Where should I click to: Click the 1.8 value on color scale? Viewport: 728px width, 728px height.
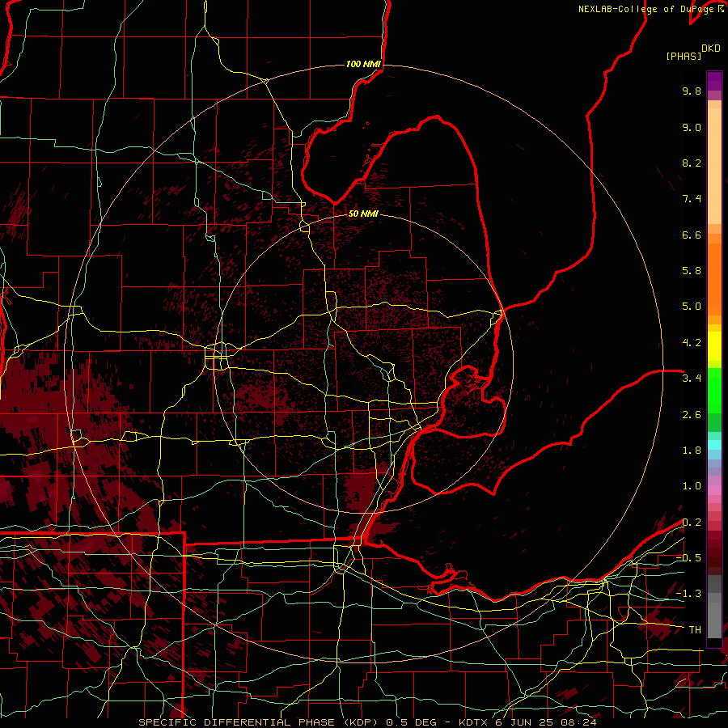tap(692, 451)
